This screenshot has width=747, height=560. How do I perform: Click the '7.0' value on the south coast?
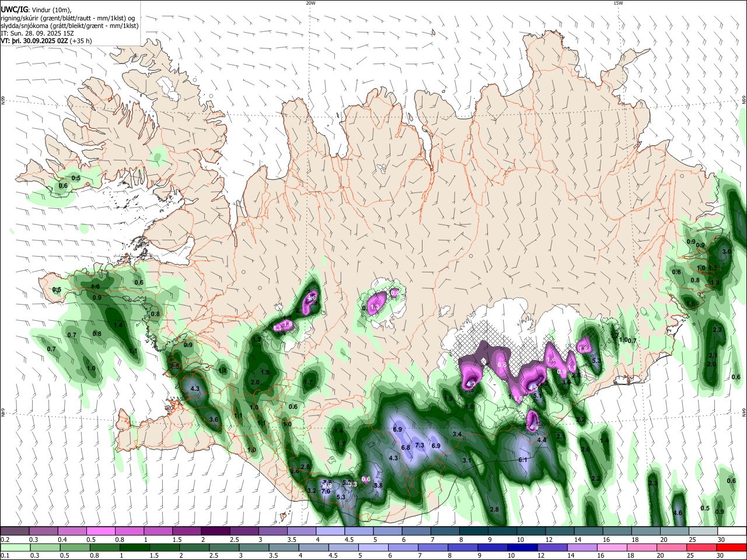click(326, 491)
